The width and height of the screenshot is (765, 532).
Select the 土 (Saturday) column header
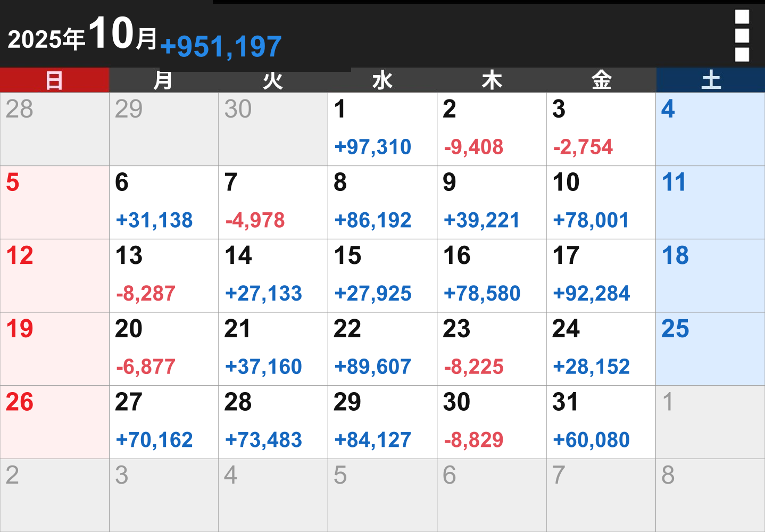(x=711, y=80)
